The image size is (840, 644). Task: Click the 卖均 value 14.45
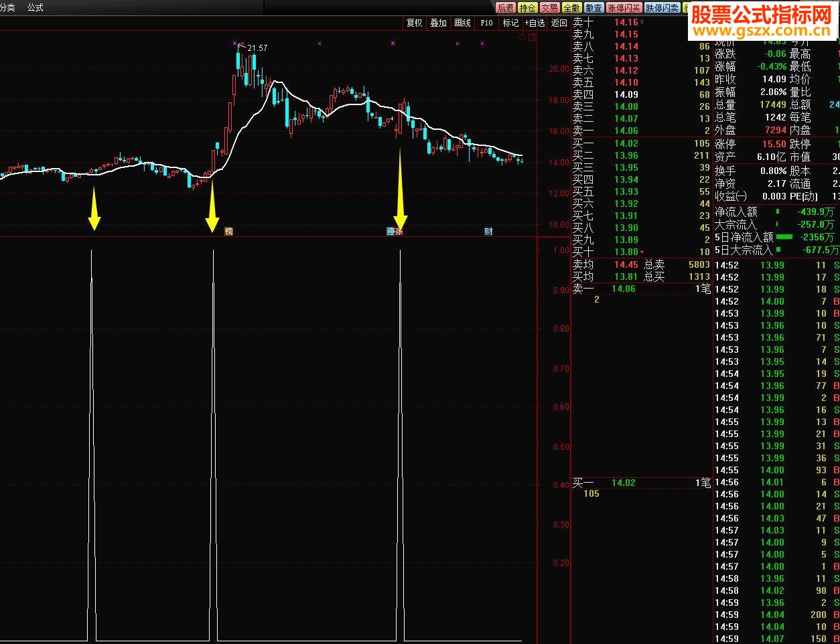(x=626, y=264)
